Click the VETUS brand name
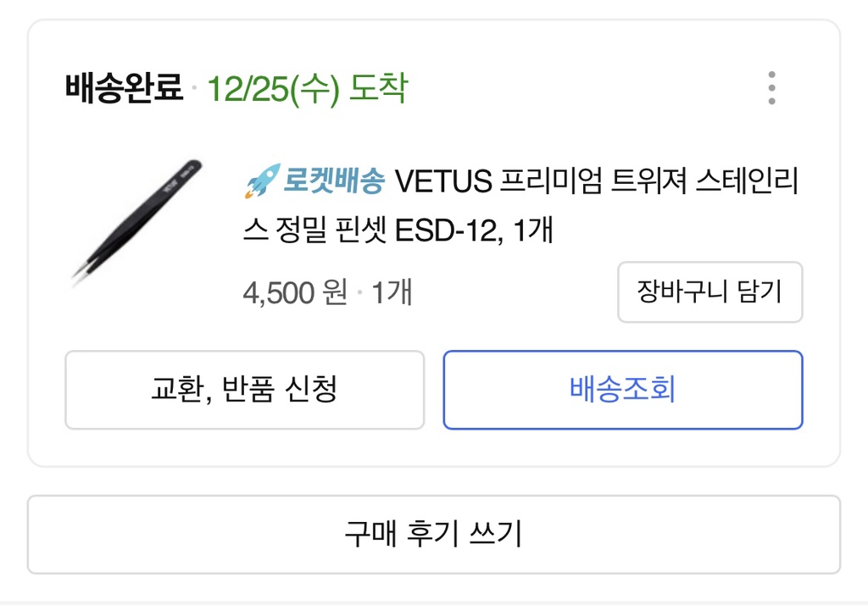 click(444, 180)
